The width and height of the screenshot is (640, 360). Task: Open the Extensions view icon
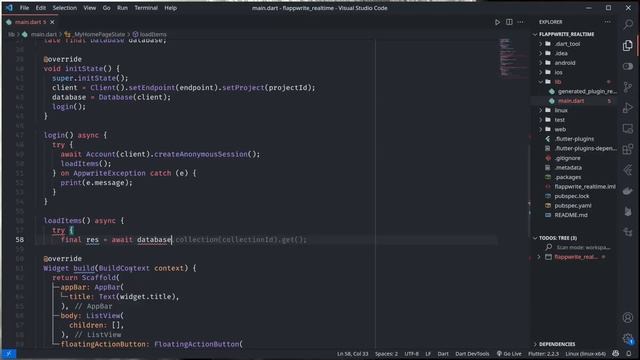(628, 149)
